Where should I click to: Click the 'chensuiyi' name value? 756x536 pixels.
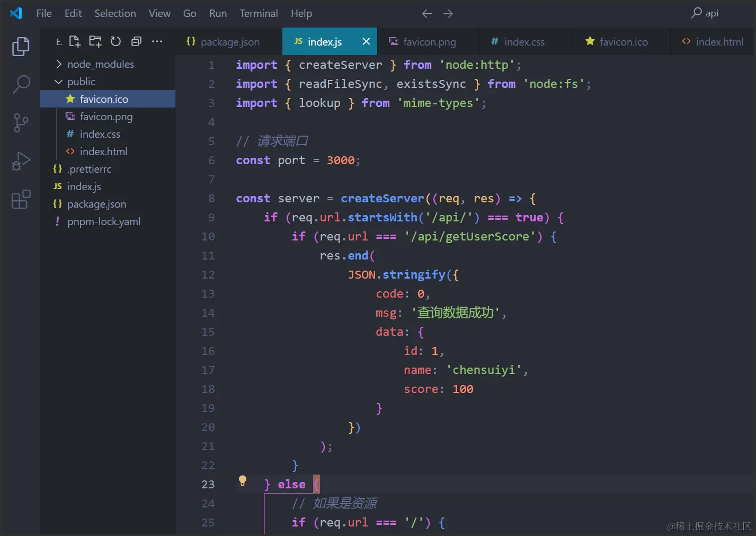484,370
